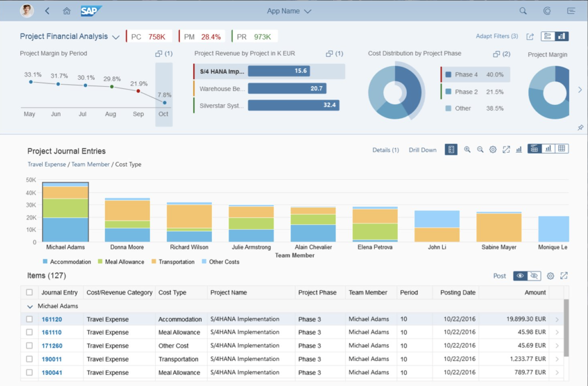Toggle the legend icon in chart toolbar
588x386 pixels.
[451, 149]
